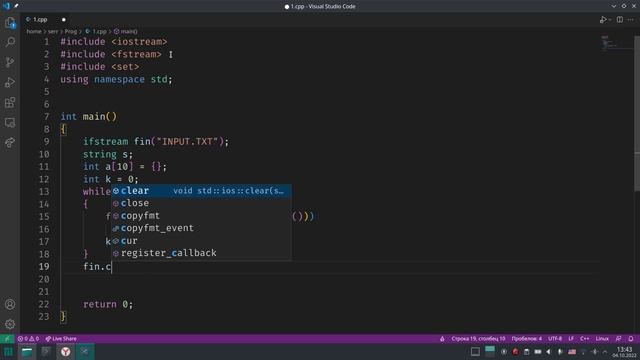Switch keyboard layout flag in tray
640x360 pixels.
pos(572,352)
